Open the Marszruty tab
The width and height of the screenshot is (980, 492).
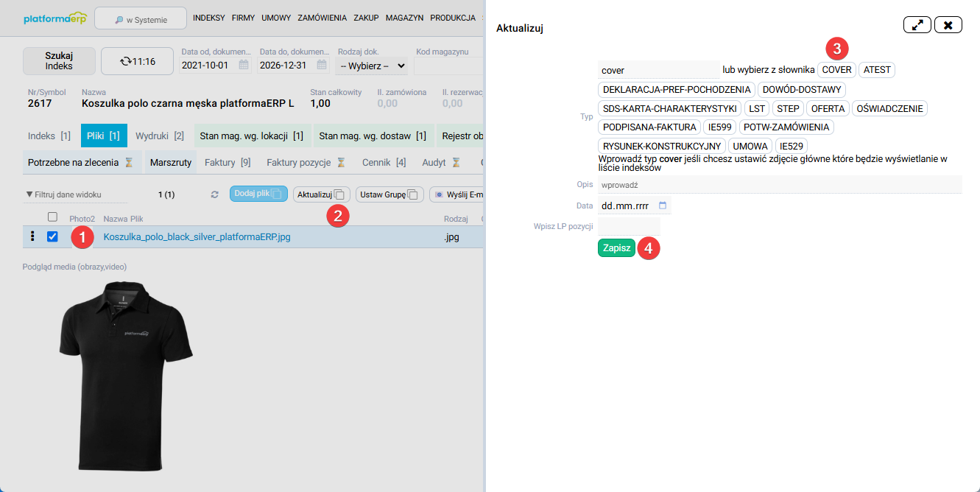(171, 162)
